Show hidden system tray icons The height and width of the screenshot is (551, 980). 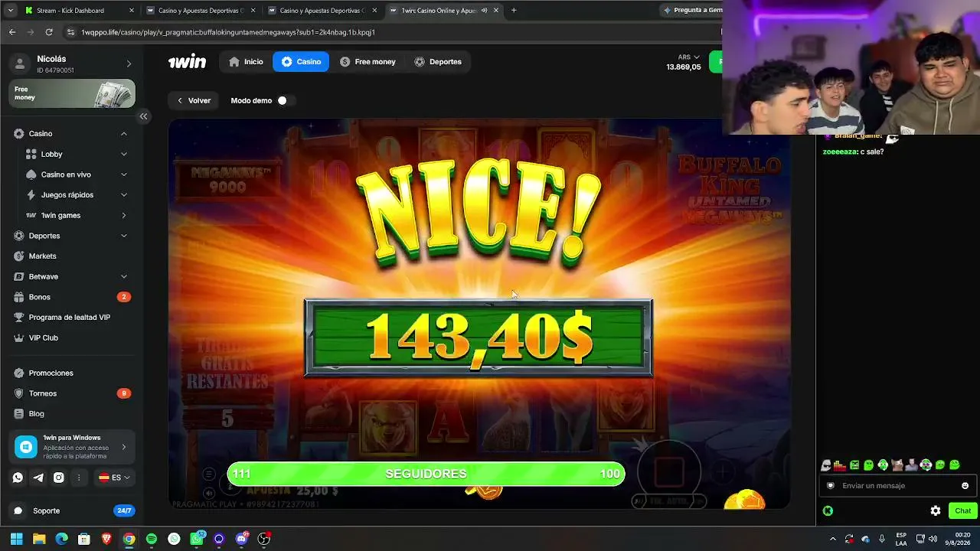click(x=833, y=539)
